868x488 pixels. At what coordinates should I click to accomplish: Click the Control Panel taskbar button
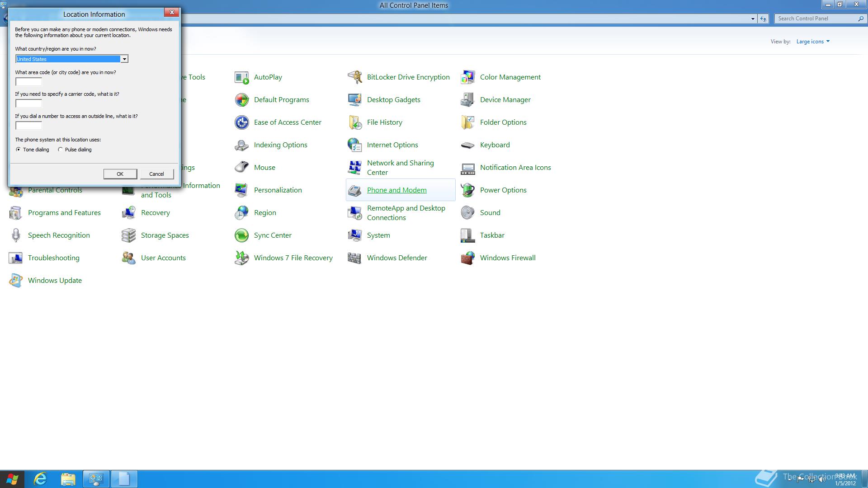[x=96, y=479]
